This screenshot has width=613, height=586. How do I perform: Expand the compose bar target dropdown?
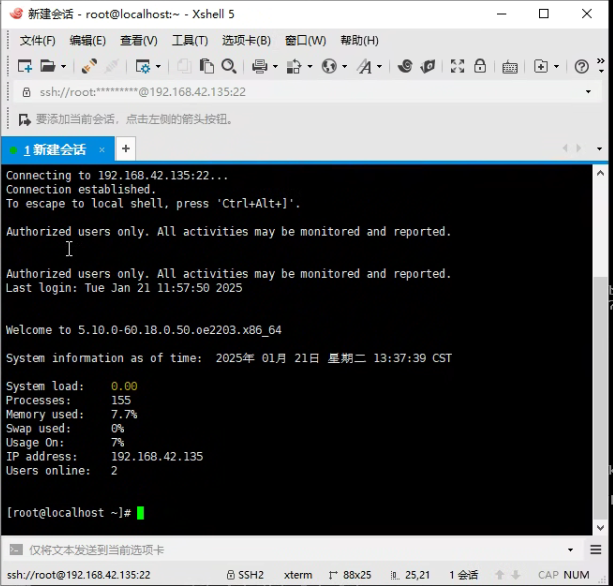pos(570,550)
